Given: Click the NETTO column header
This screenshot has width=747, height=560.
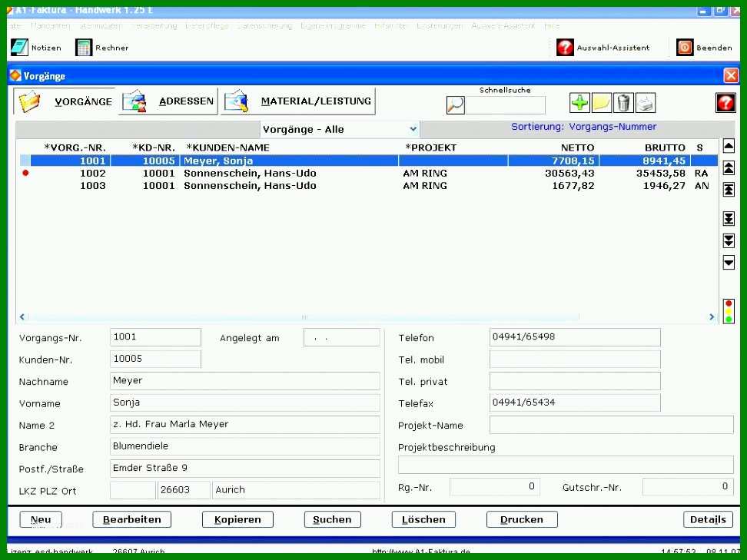Looking at the screenshot, I should coord(577,147).
